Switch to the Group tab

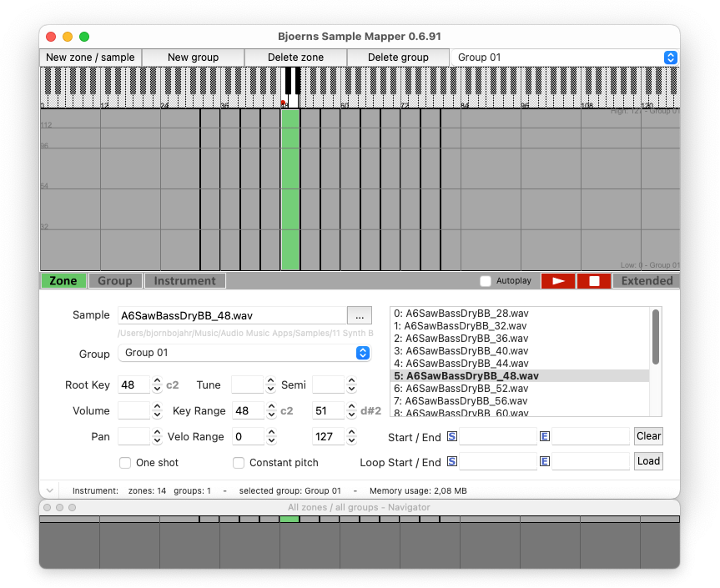(x=115, y=281)
